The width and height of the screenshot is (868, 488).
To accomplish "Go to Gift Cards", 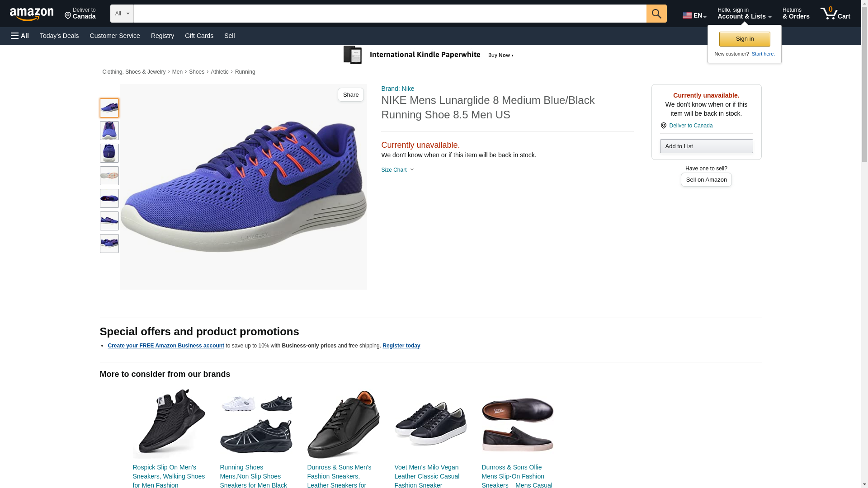I will [x=199, y=36].
